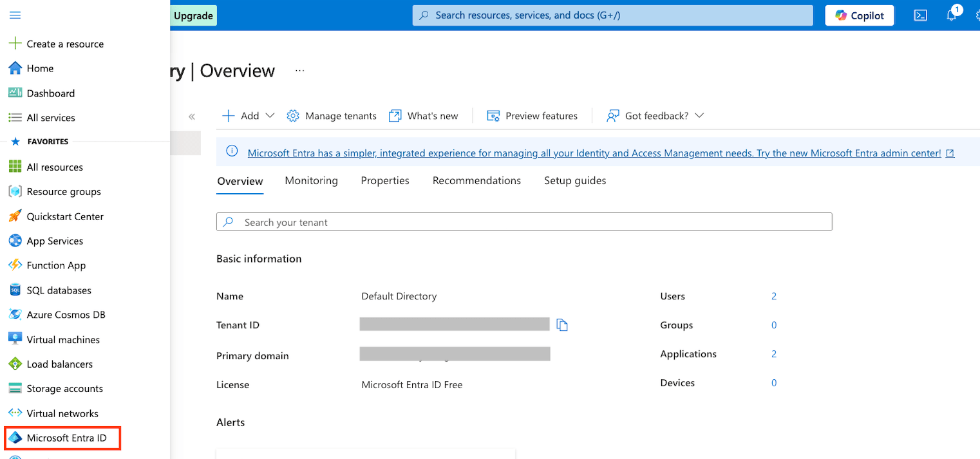Click the Create a resource plus icon
This screenshot has width=980, height=459.
coord(15,44)
